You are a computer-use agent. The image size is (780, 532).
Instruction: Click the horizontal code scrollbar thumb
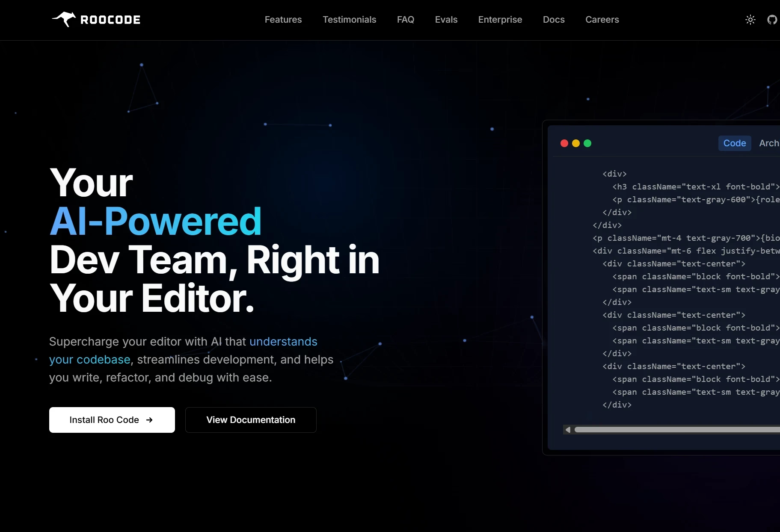(677, 430)
